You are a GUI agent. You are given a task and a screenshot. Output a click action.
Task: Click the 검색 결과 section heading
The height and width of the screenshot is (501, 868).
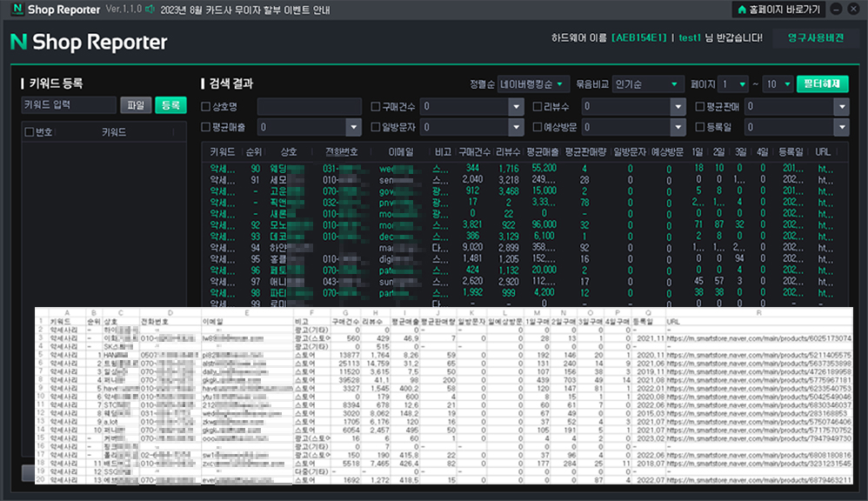click(230, 83)
